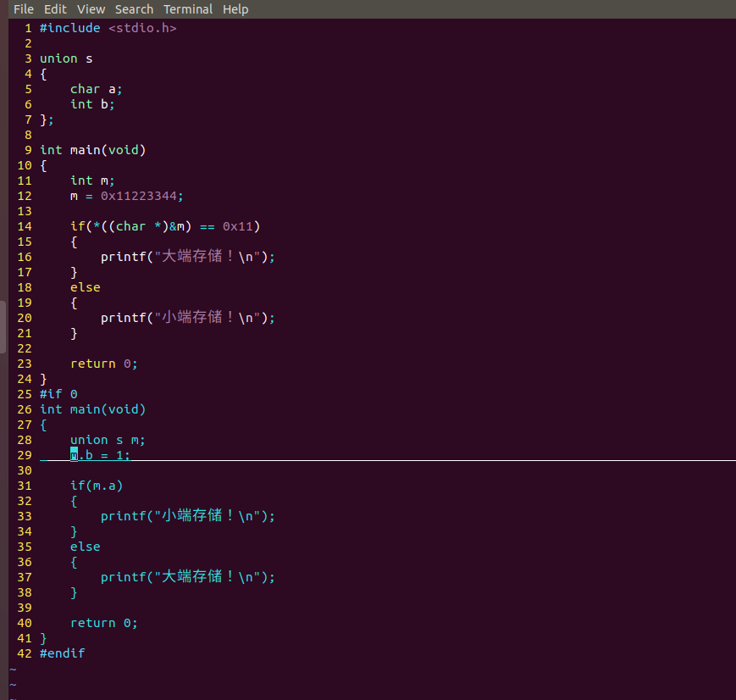The height and width of the screenshot is (700, 736).
Task: Open the View menu
Action: 91,9
